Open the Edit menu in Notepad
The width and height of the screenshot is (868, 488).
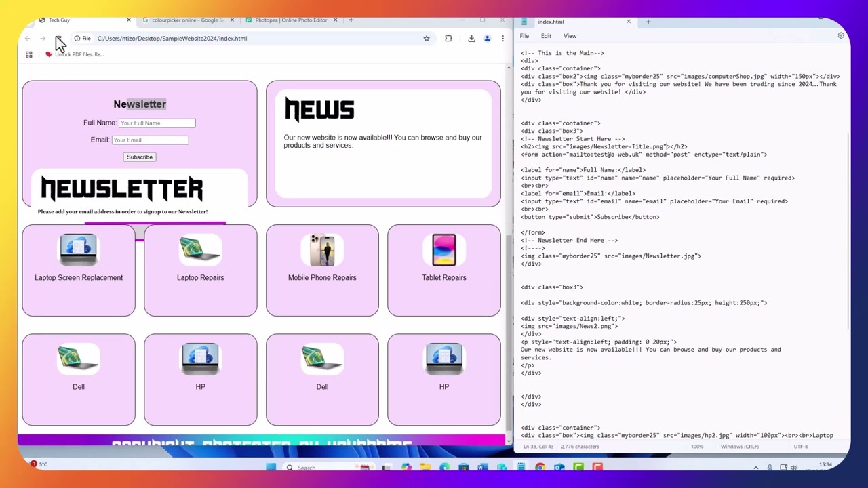pyautogui.click(x=546, y=36)
